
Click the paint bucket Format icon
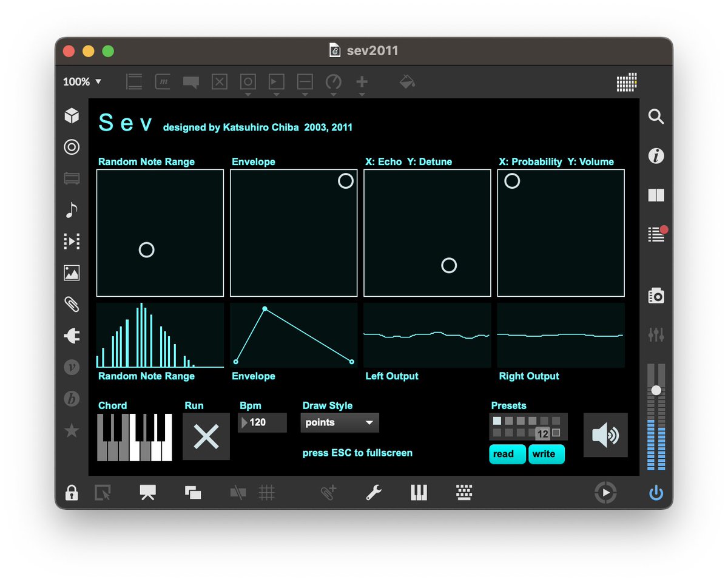click(407, 81)
